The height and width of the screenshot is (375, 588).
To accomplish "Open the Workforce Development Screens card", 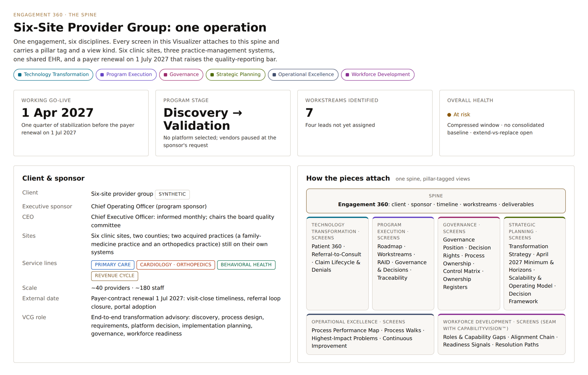I will pos(501,334).
